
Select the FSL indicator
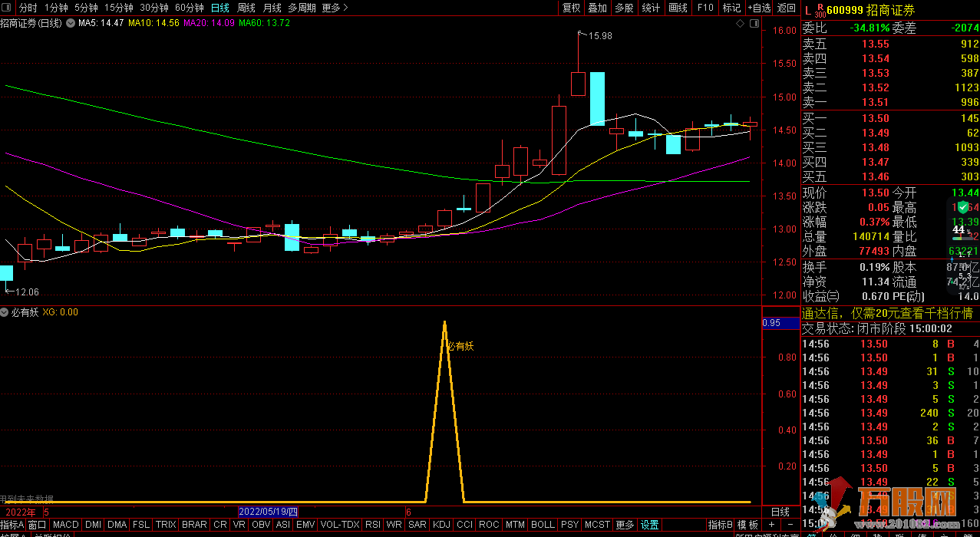coord(141,525)
